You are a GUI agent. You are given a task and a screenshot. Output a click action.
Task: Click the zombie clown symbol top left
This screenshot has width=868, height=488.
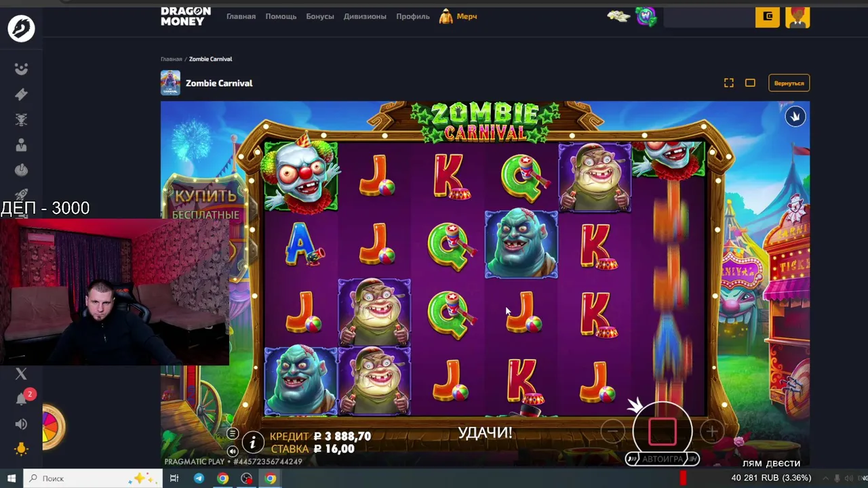pos(300,176)
